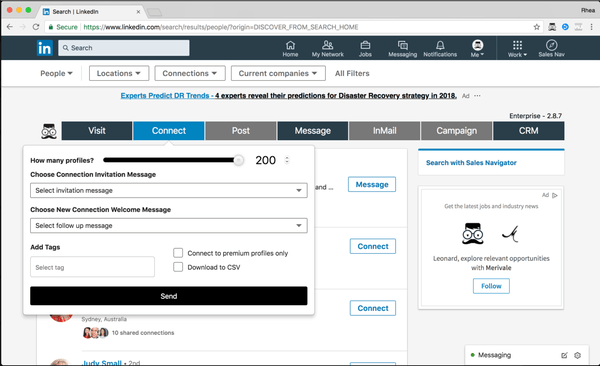Click the ad options ellipsis icon
The image size is (600, 366).
[477, 96]
